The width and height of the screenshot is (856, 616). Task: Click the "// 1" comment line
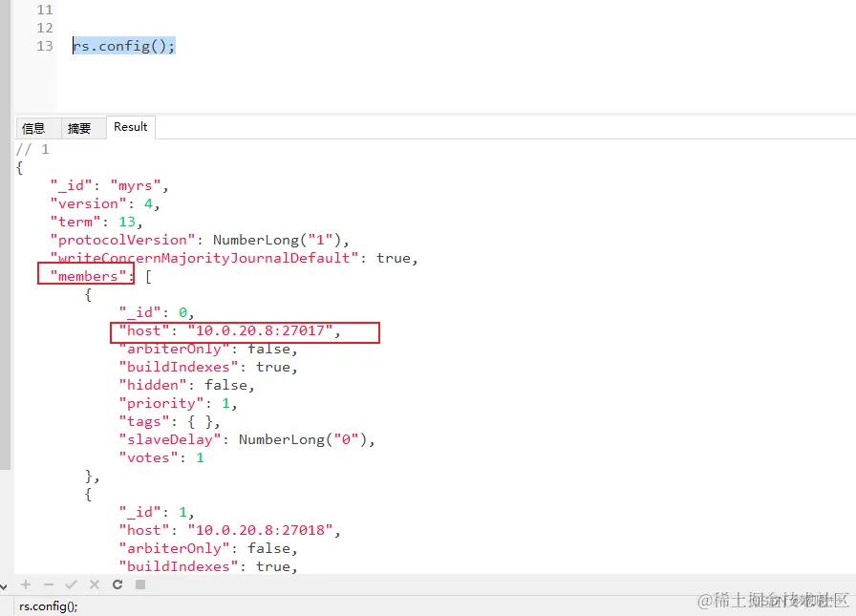[32, 149]
